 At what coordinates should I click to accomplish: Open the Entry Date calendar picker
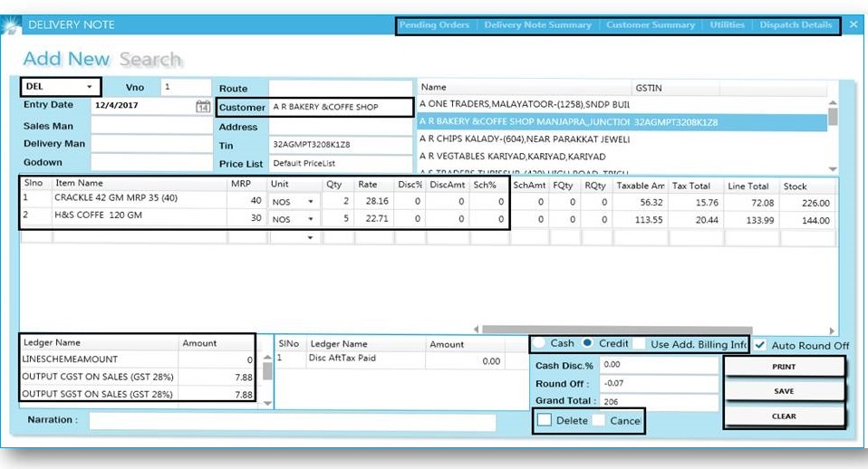coord(203,106)
